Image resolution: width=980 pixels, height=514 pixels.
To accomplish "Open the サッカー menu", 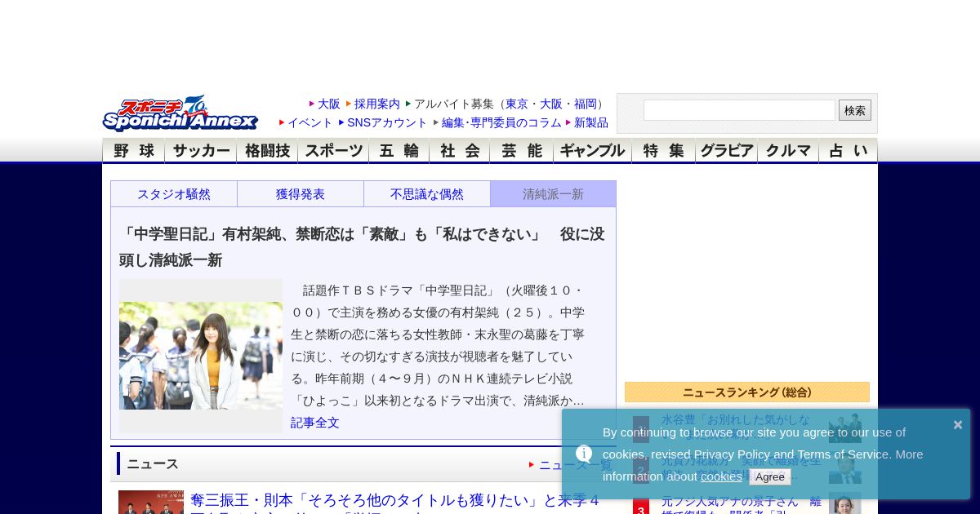I will [x=201, y=150].
